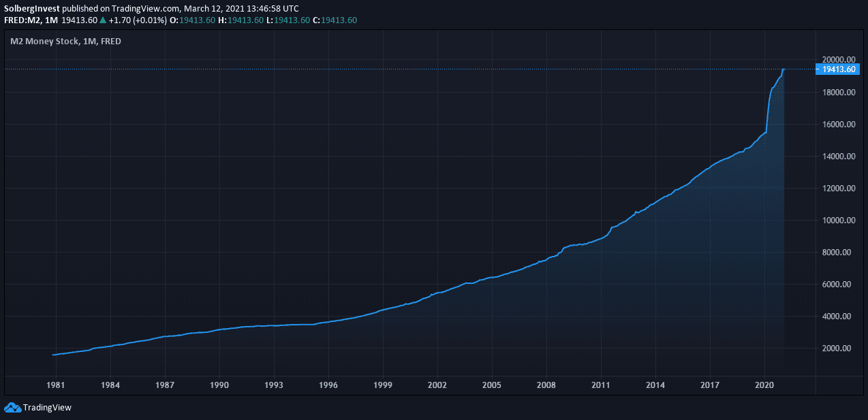Click the chart line peak at 2021

784,69
